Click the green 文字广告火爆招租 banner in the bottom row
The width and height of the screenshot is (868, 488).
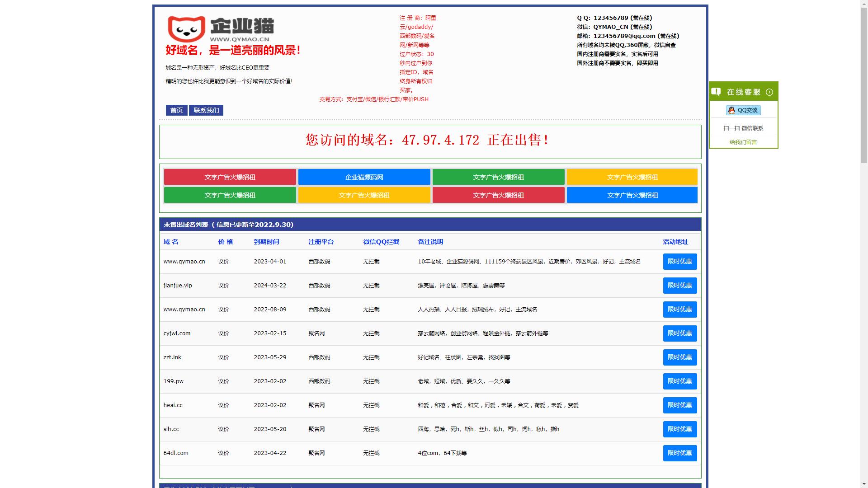point(230,195)
